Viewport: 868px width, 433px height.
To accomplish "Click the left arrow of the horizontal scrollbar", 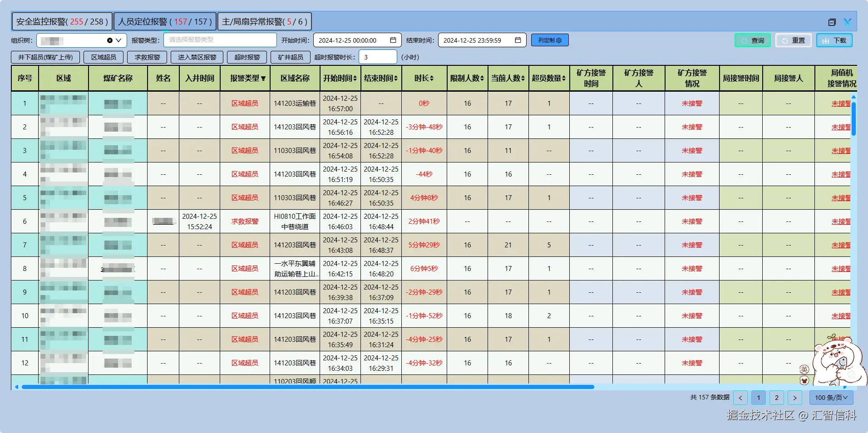I will coord(16,387).
